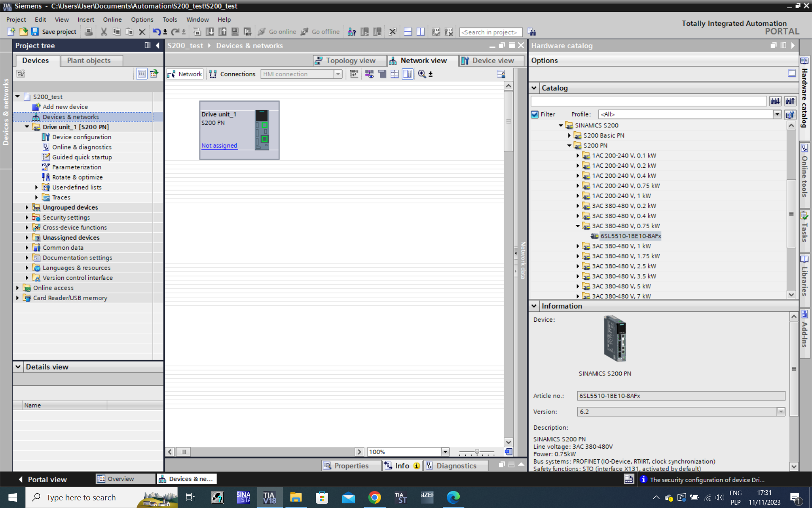
Task: Click the Delete X icon in toolbar
Action: click(142, 32)
